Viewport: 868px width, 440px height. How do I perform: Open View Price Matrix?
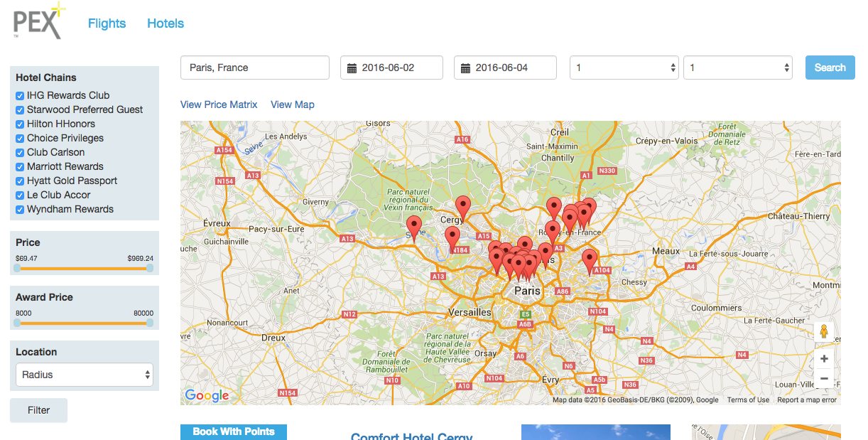(219, 104)
